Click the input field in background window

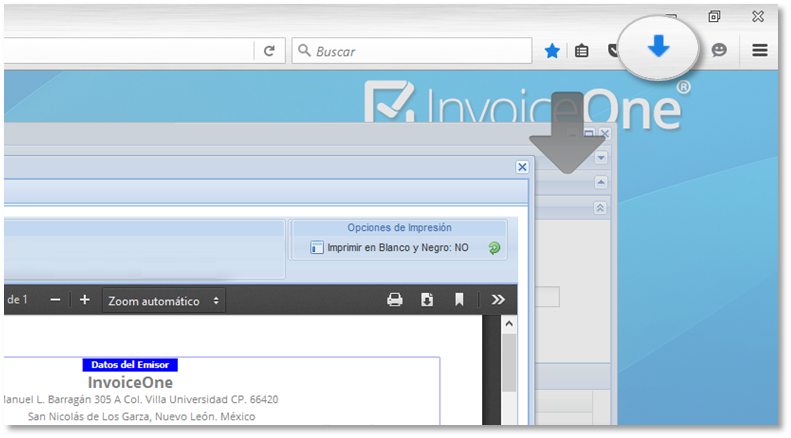tap(546, 297)
